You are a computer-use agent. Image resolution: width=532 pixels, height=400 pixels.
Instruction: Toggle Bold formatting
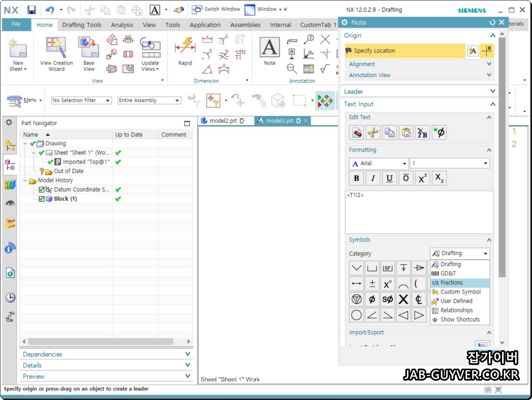(x=356, y=178)
